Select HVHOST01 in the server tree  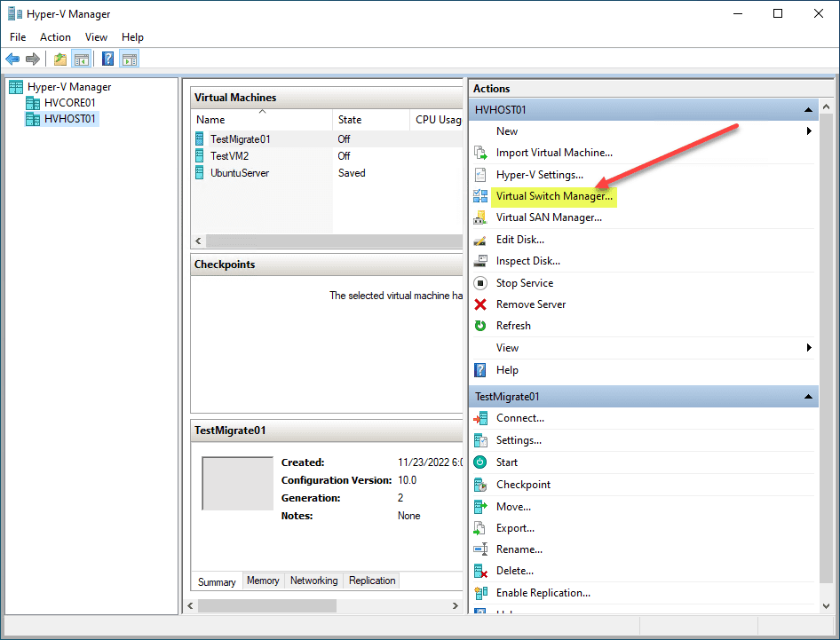click(69, 119)
